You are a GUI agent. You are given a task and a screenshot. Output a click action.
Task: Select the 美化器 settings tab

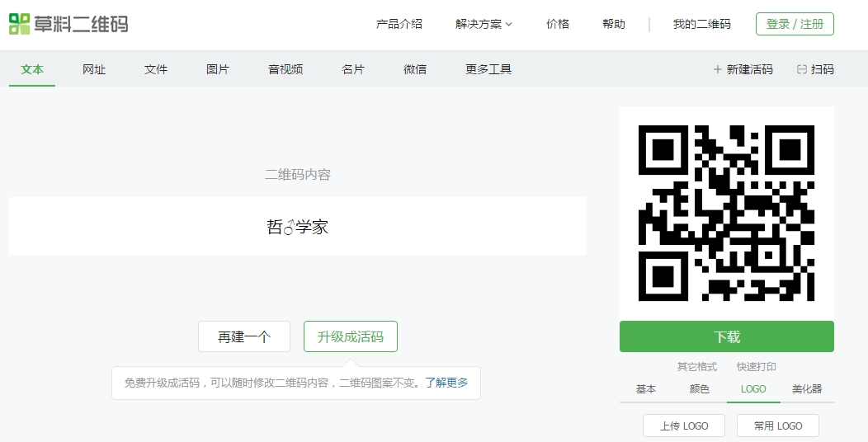click(x=807, y=389)
